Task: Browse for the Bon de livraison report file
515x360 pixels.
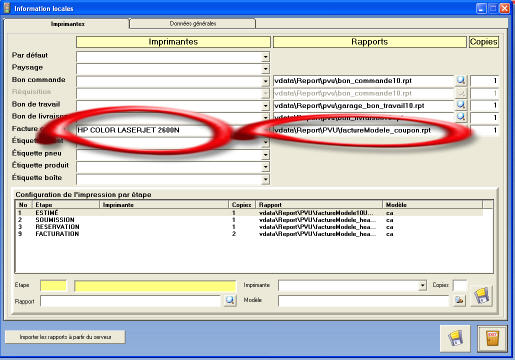Action: click(x=461, y=117)
